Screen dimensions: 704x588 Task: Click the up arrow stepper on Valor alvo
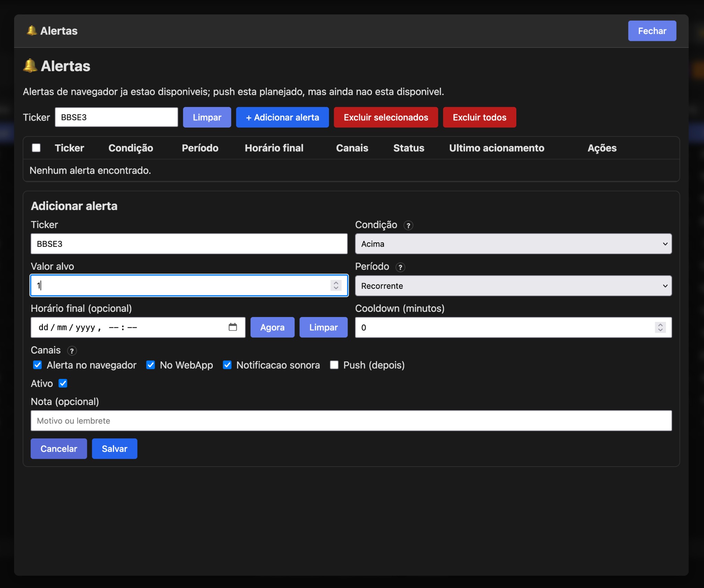[x=335, y=283]
